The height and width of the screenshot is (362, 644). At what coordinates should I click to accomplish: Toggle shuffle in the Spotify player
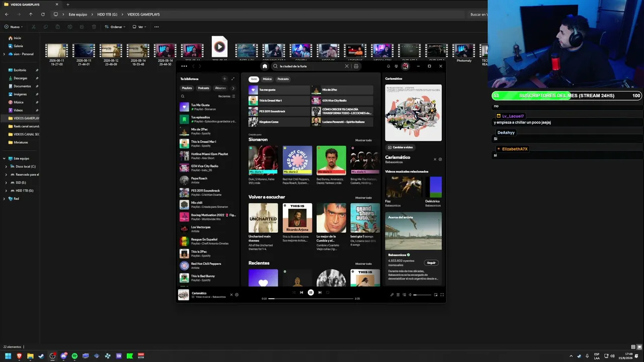pos(294,292)
